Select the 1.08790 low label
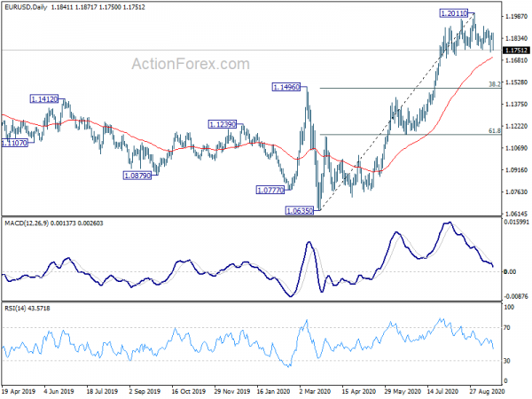Viewport: 532px width, 399px height. tap(137, 176)
